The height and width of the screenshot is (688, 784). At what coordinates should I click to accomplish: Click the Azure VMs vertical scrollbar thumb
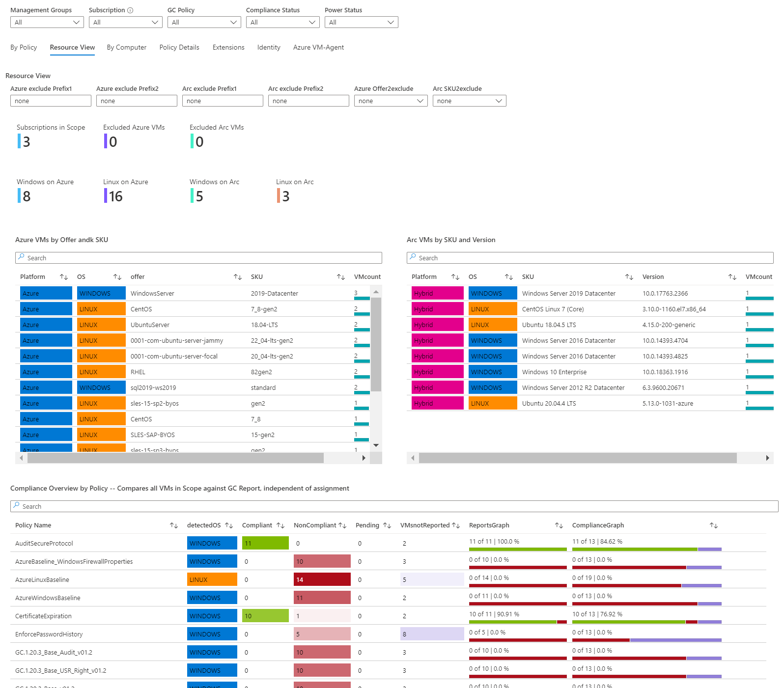click(376, 344)
